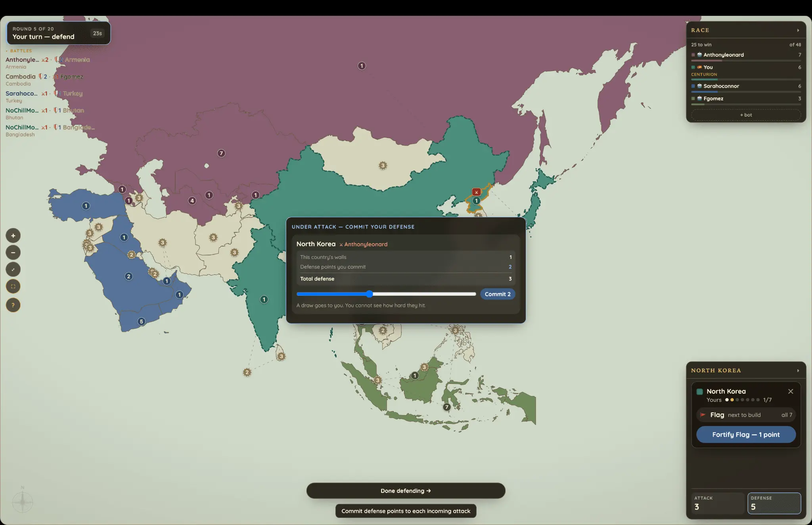
Task: Select the 3 marker on Sri Lanka
Action: pos(281,356)
